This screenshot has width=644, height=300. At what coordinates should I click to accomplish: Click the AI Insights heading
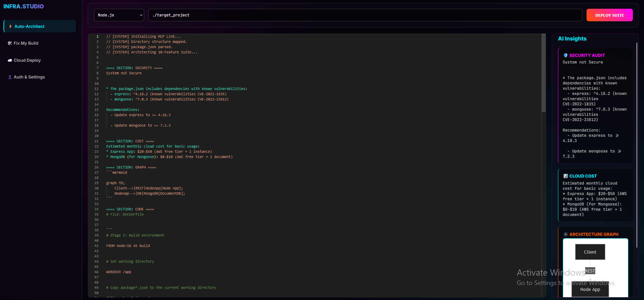(572, 39)
